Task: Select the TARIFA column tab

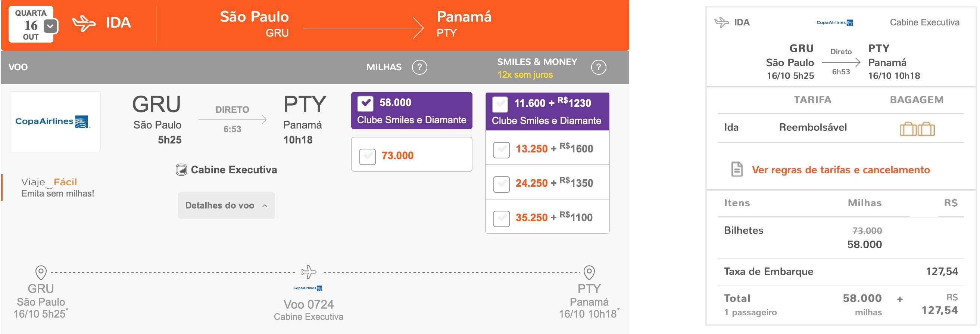Action: [812, 100]
